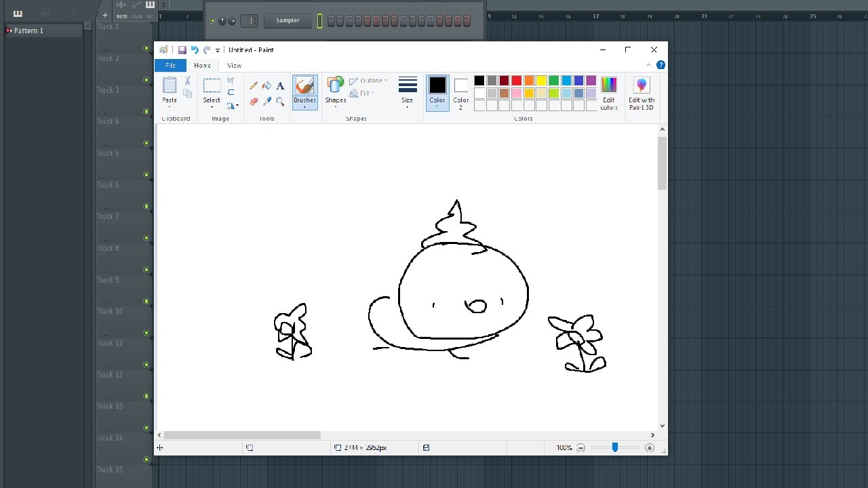
Task: Pick the red color swatch in palette
Action: point(517,81)
